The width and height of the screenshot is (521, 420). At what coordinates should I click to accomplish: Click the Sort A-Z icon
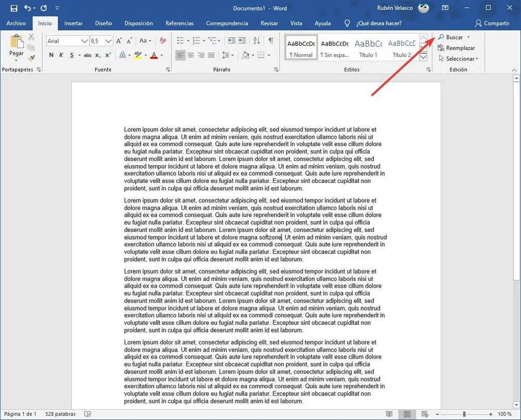point(256,41)
